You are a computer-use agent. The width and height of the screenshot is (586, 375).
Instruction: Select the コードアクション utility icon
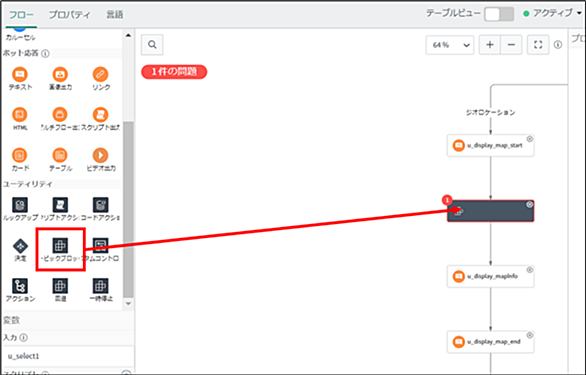(100, 205)
